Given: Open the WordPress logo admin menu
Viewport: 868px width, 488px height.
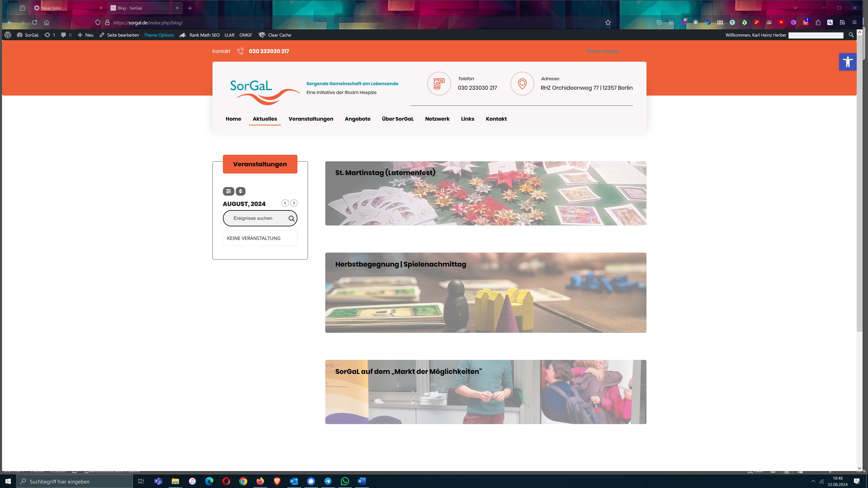Looking at the screenshot, I should (x=8, y=35).
